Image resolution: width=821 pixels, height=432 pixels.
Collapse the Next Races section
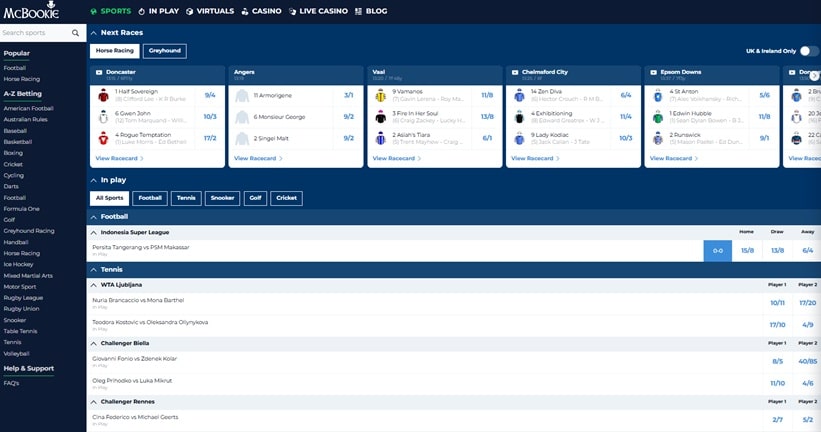point(93,32)
